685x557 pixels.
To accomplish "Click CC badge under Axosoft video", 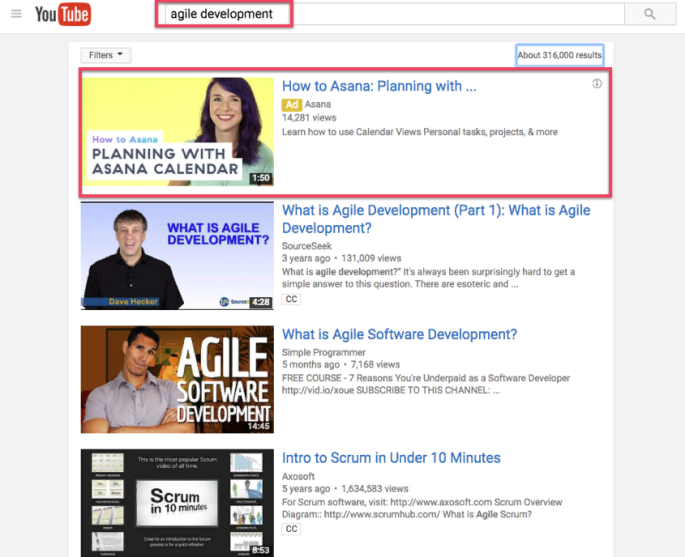I will [x=291, y=529].
